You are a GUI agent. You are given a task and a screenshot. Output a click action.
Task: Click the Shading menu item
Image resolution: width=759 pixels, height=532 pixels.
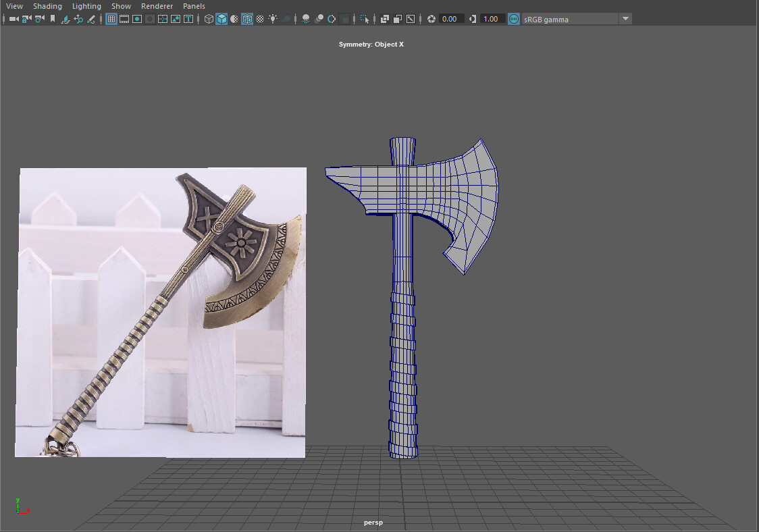(47, 6)
